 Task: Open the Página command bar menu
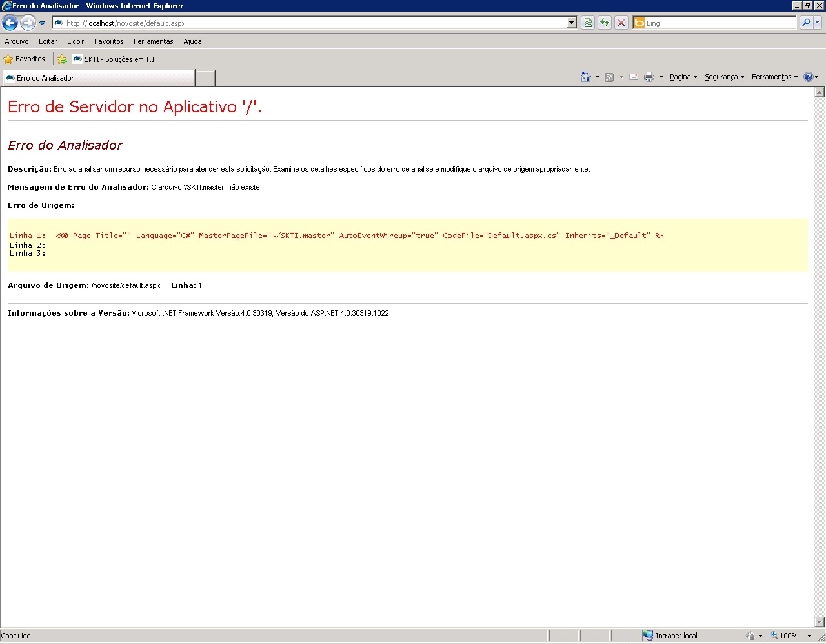click(683, 77)
